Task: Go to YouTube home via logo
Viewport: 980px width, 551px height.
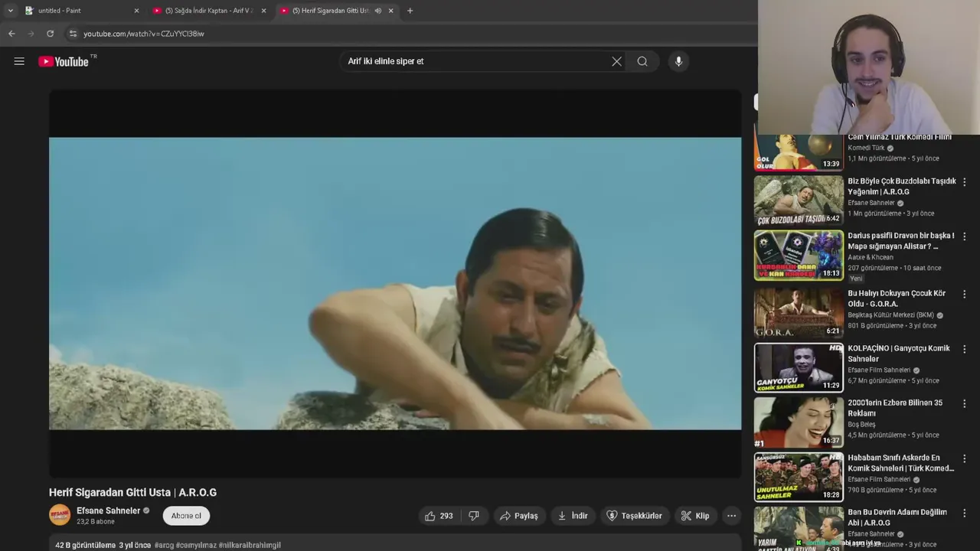Action: click(x=64, y=61)
